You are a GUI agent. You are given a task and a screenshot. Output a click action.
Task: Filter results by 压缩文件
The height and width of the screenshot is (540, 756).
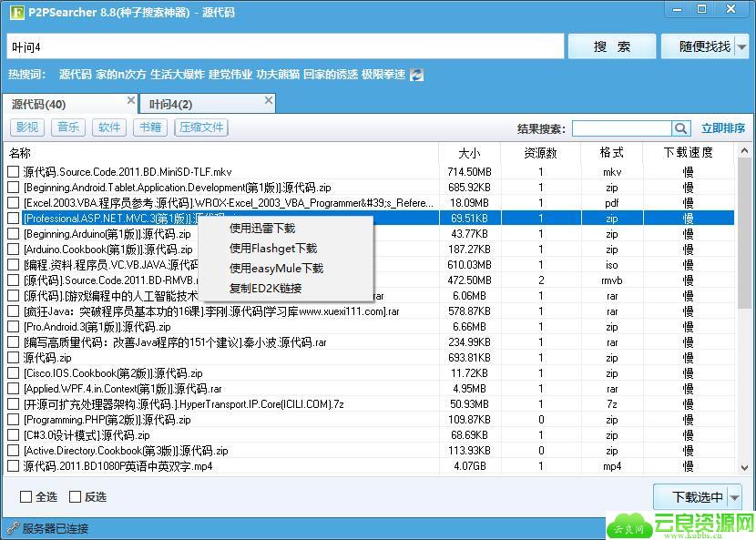point(201,127)
